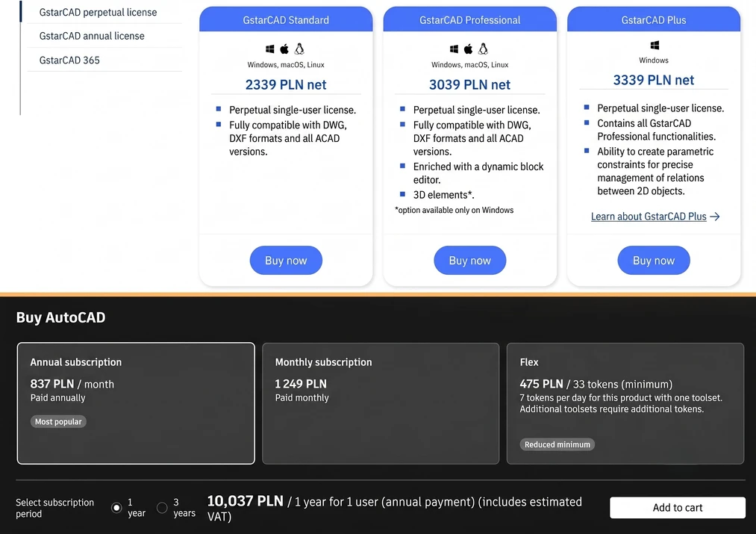Click Apple icon on GstarCAD Professional card
756x534 pixels.
pyautogui.click(x=468, y=49)
